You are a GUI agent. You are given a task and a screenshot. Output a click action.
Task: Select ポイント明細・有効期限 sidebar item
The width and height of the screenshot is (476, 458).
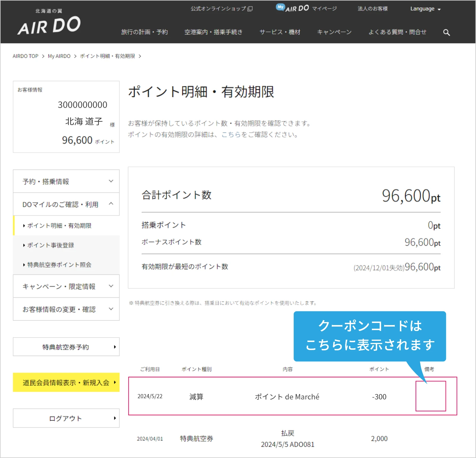point(66,226)
